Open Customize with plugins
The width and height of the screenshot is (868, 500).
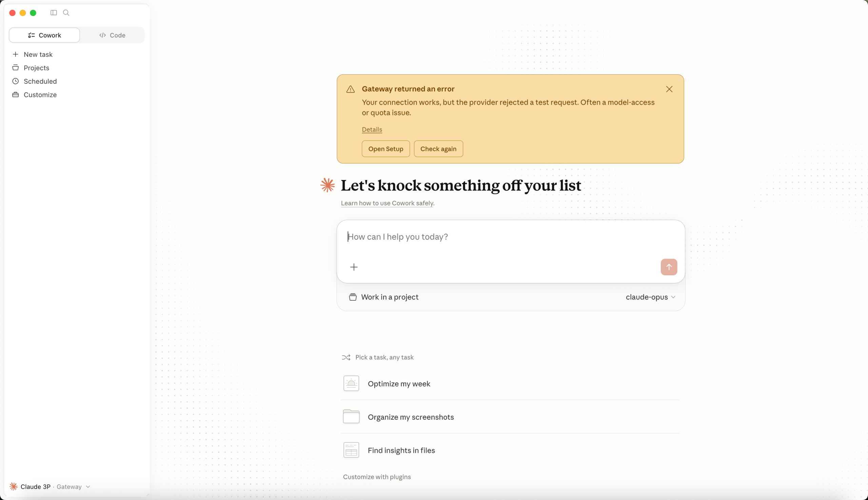(377, 477)
